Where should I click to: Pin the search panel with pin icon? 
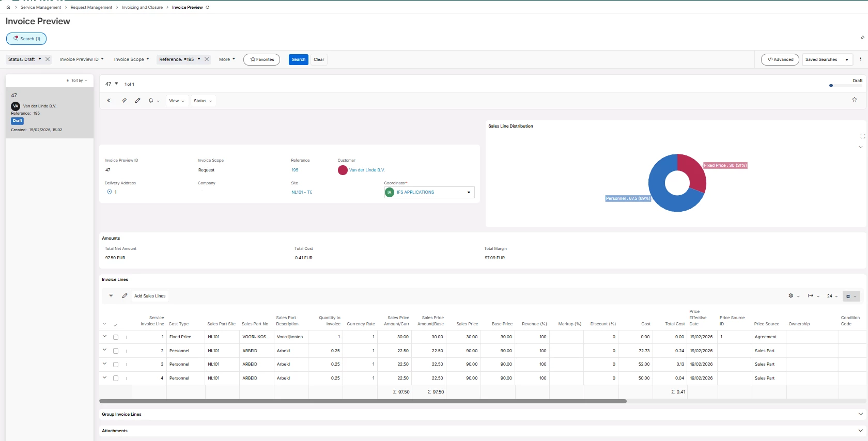click(862, 37)
